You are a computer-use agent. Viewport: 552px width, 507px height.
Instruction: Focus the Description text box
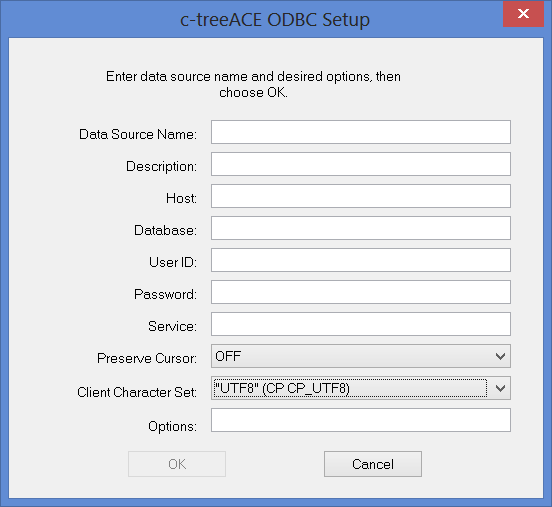[x=361, y=164]
